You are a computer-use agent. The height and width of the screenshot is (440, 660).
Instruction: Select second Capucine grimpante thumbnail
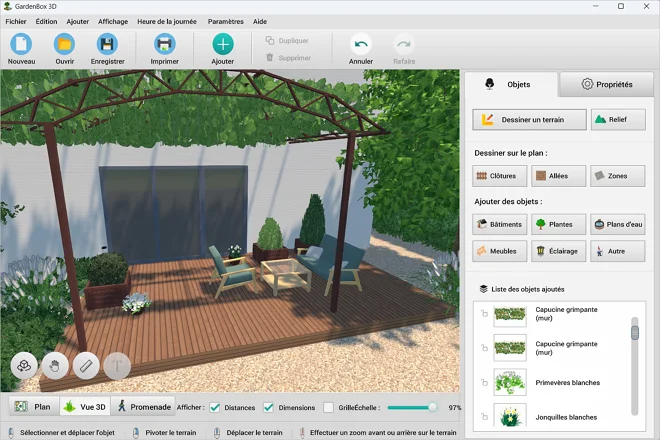tap(510, 348)
